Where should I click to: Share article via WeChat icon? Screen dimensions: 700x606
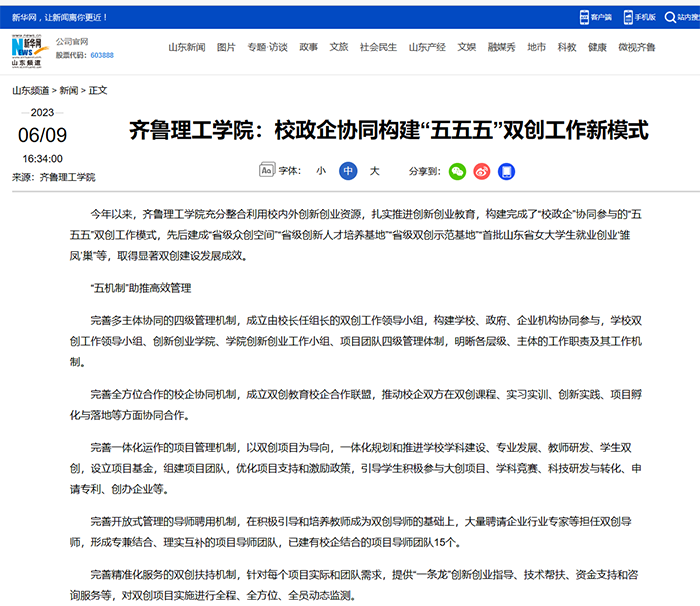click(457, 171)
